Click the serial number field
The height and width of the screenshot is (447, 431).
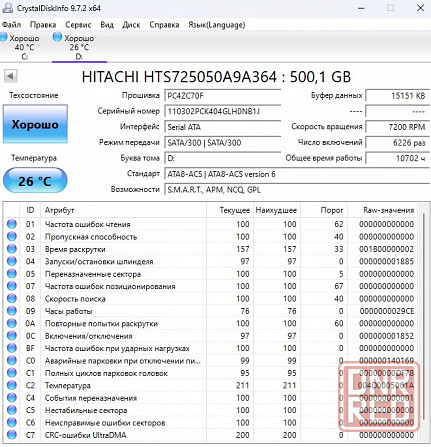coord(222,111)
